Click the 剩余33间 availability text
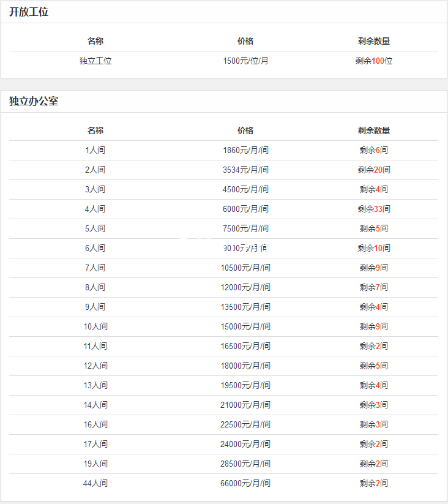Screen dimensions: 448x504 coord(373,209)
